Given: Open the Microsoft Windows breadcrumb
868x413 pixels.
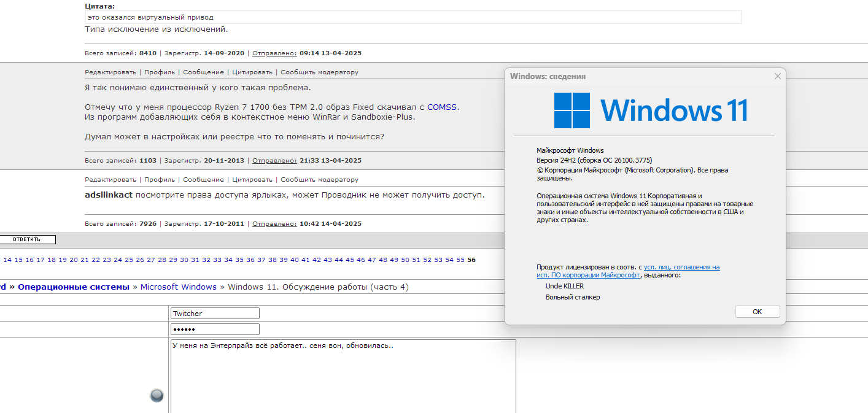Looking at the screenshot, I should tap(179, 287).
